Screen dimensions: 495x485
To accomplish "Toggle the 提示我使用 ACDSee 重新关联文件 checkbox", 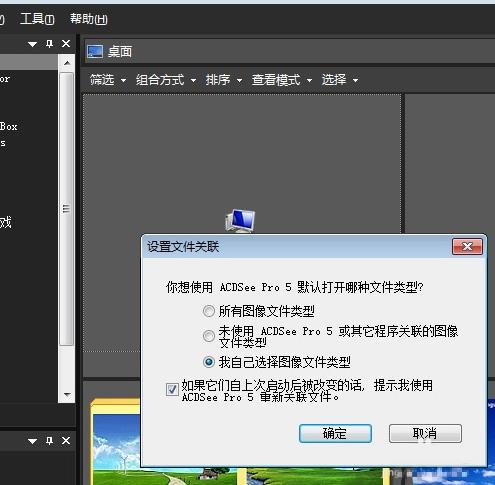I will [172, 389].
